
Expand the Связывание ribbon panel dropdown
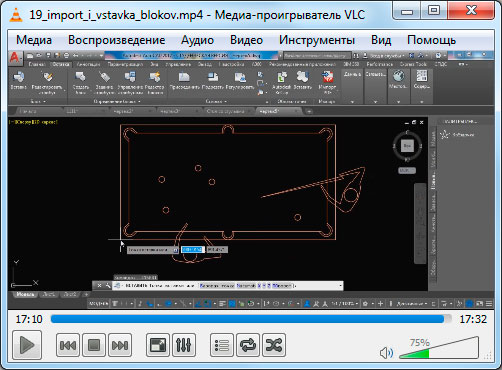[375, 102]
